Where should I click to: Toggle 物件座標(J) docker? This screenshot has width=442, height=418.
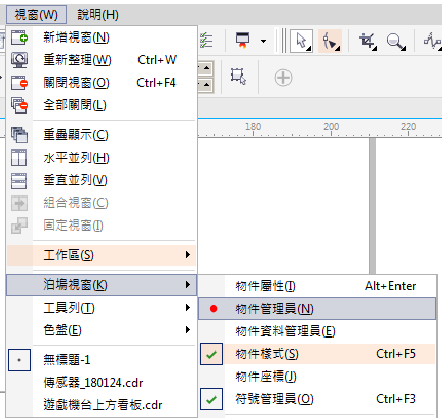(x=317, y=376)
